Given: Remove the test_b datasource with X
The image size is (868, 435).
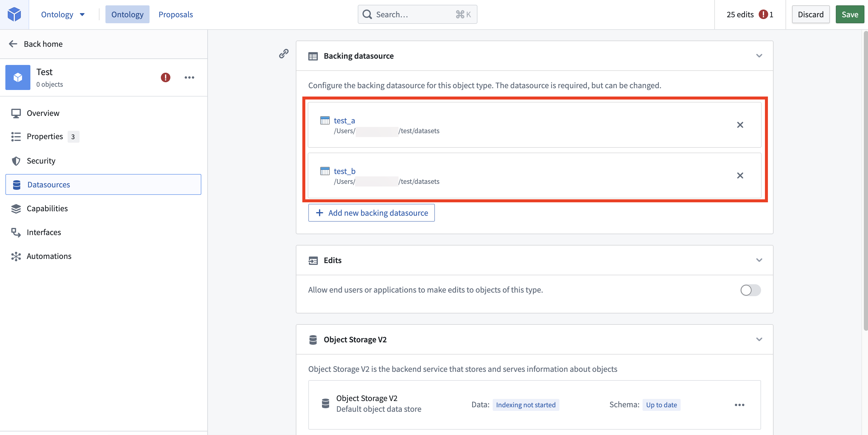Looking at the screenshot, I should coord(740,175).
